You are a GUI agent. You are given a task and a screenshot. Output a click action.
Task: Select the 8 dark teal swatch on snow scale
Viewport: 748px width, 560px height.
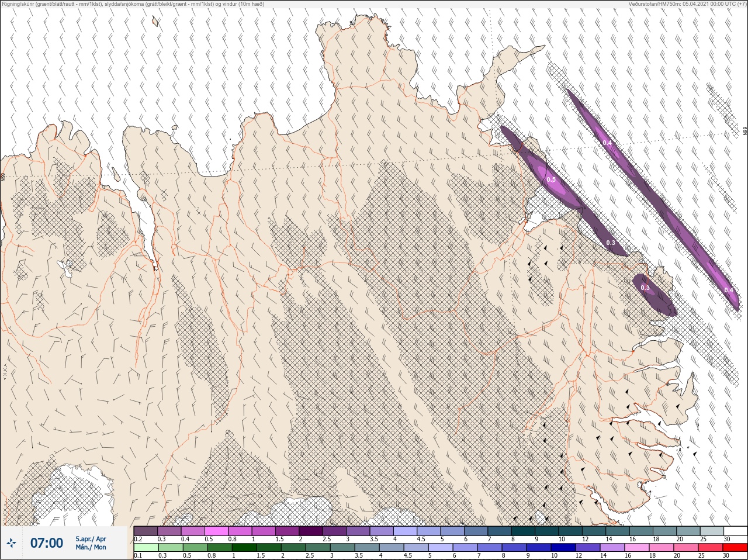click(523, 531)
